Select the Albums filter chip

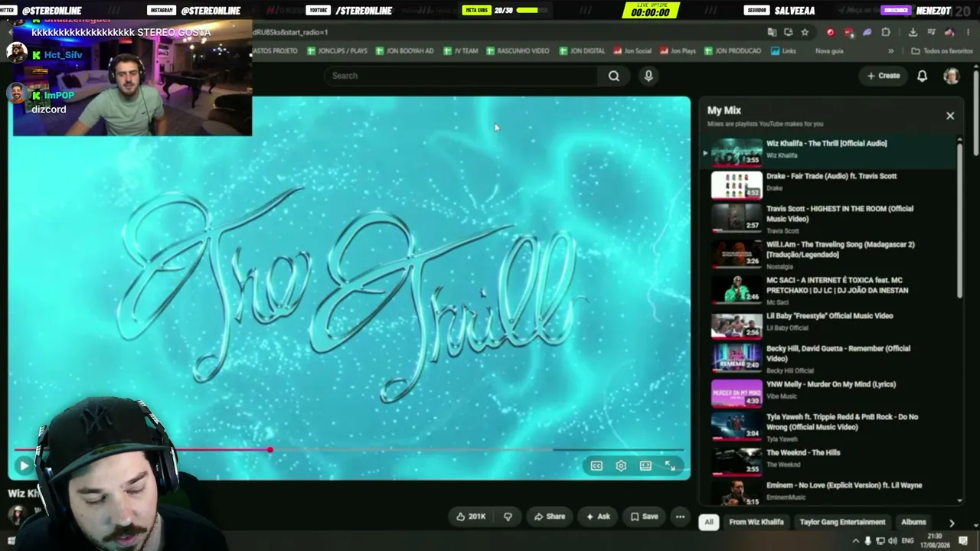pyautogui.click(x=913, y=522)
